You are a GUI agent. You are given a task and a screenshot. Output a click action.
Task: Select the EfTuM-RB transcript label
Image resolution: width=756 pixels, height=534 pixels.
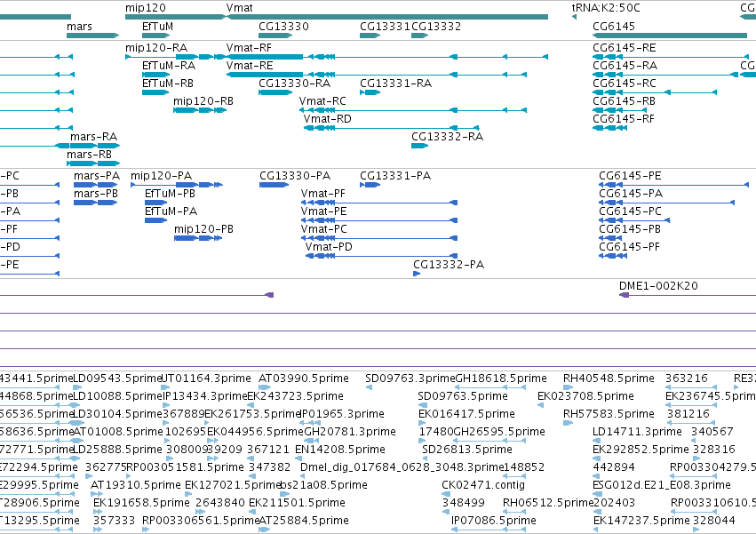(168, 84)
